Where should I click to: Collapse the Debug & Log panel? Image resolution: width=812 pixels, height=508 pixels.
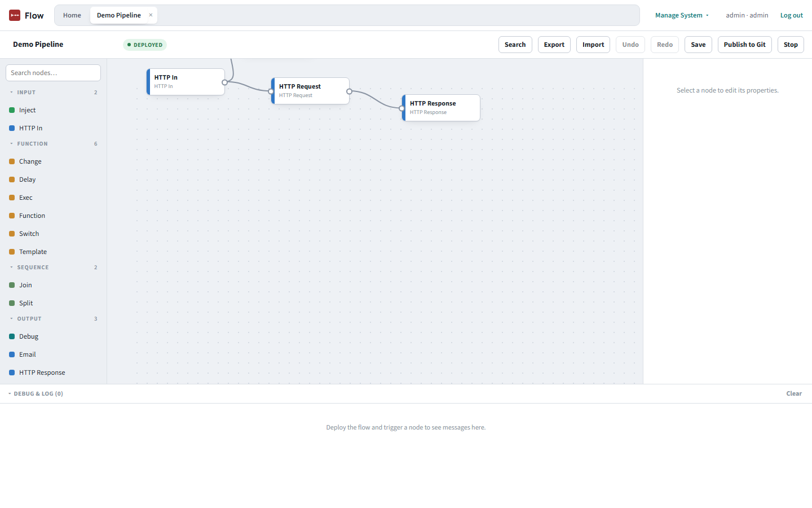click(x=36, y=393)
